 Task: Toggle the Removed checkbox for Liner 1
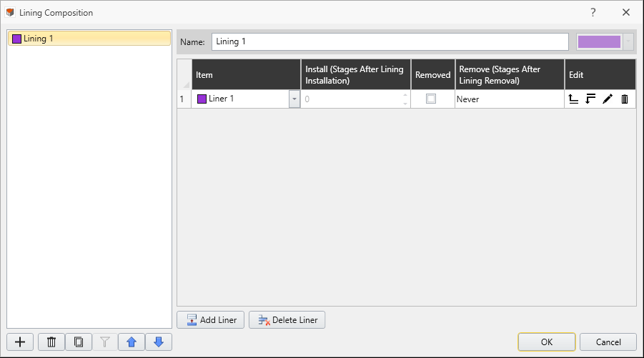[x=431, y=99]
